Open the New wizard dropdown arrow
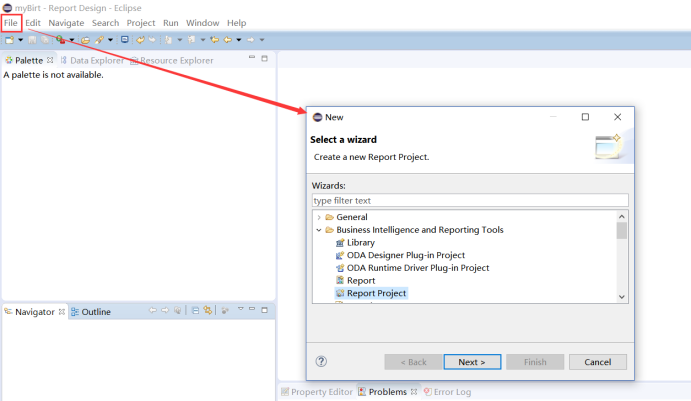Image resolution: width=691 pixels, height=401 pixels. pyautogui.click(x=21, y=40)
